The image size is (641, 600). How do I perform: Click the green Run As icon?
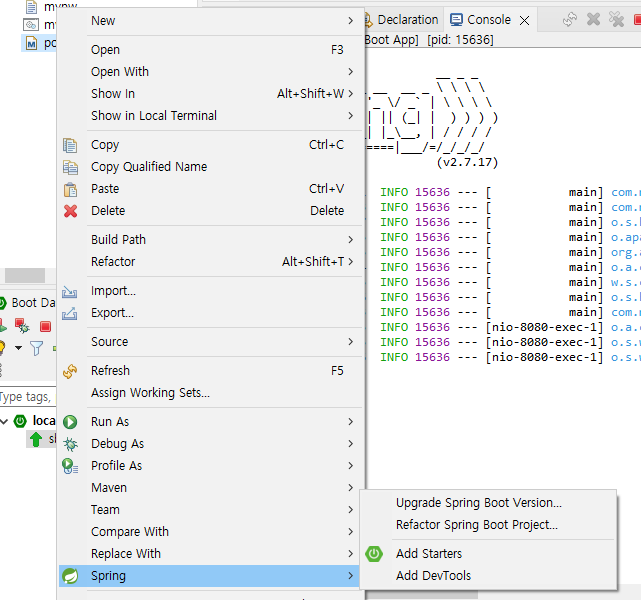point(70,422)
